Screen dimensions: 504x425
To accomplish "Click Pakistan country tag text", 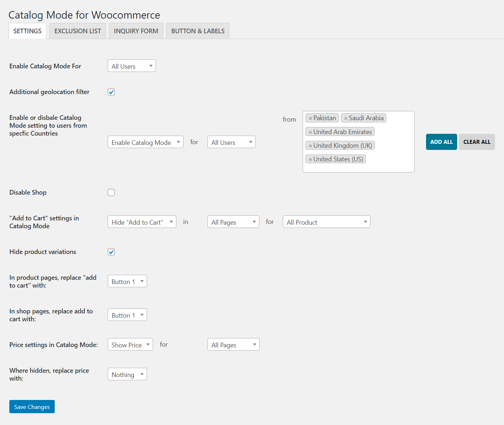I will [325, 118].
